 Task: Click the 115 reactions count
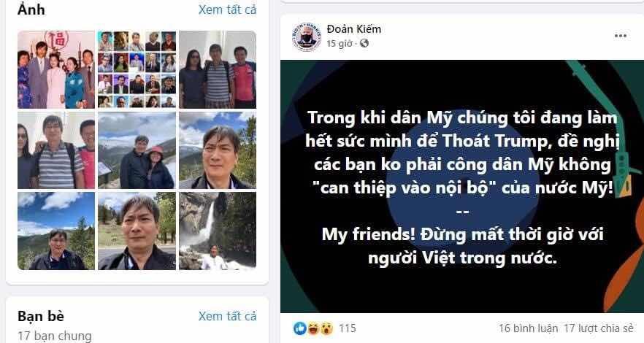pos(347,328)
